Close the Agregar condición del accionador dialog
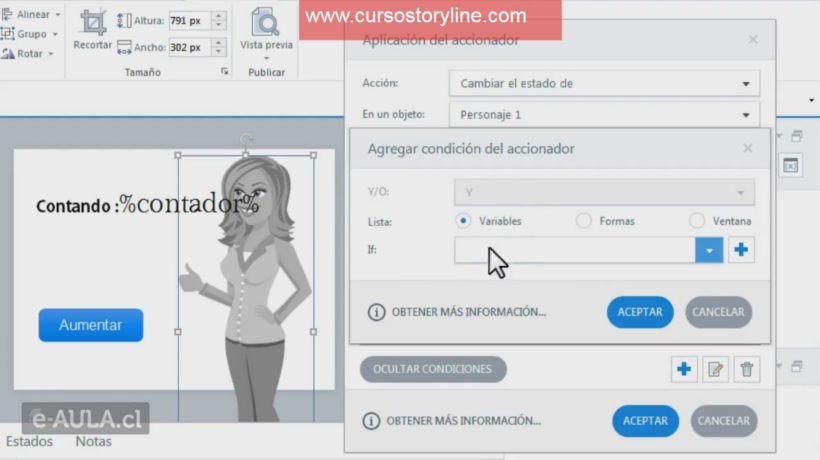 (748, 148)
